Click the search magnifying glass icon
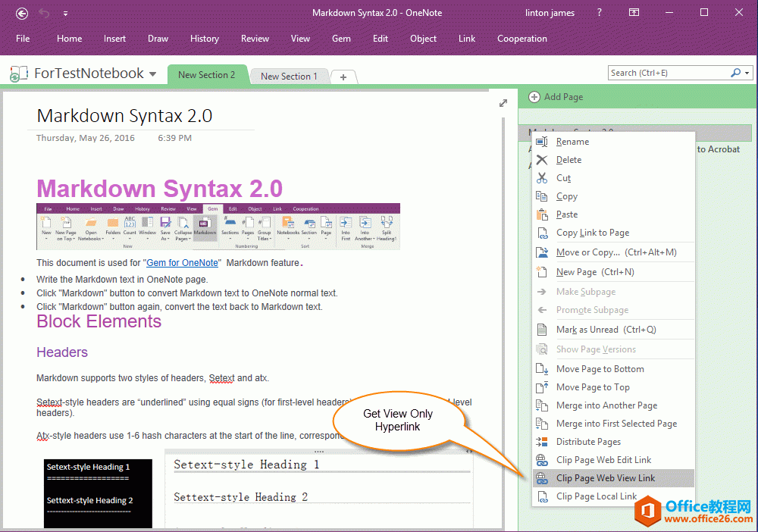 click(735, 72)
